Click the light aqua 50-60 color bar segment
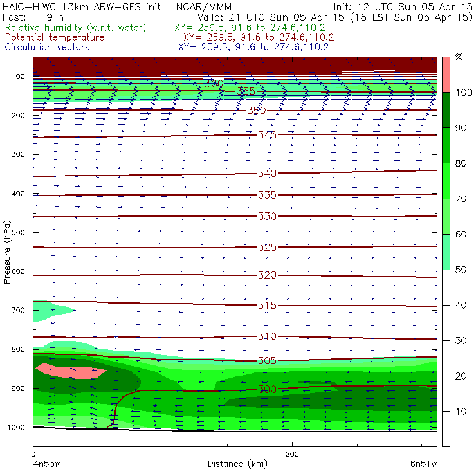The image size is (476, 476). pyautogui.click(x=446, y=252)
